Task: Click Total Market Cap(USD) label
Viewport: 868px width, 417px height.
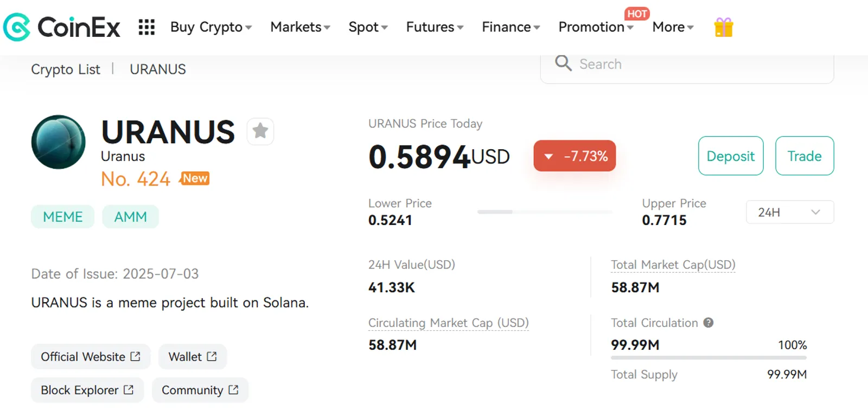Action: 673,265
